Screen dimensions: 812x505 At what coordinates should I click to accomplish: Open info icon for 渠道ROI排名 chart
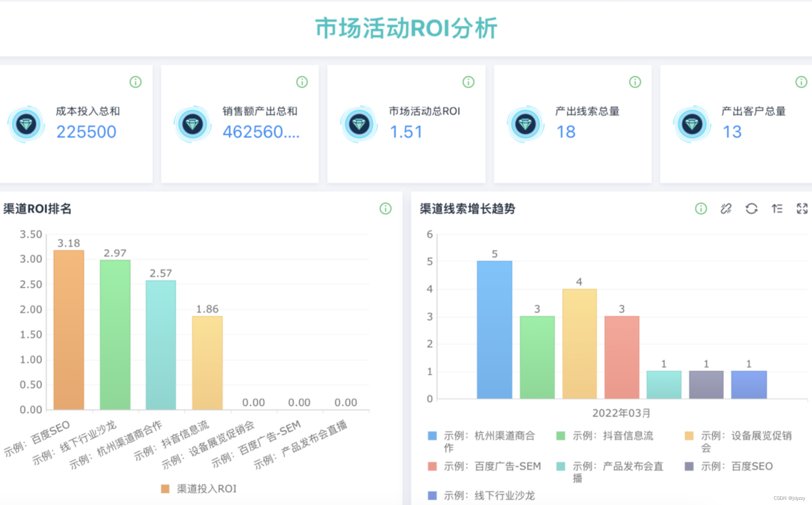pos(385,209)
